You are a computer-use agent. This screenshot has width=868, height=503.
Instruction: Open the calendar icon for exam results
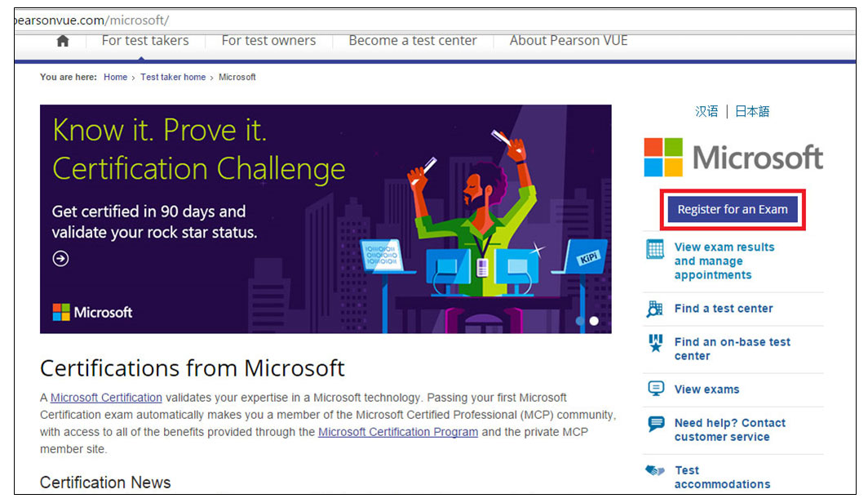[x=655, y=249]
